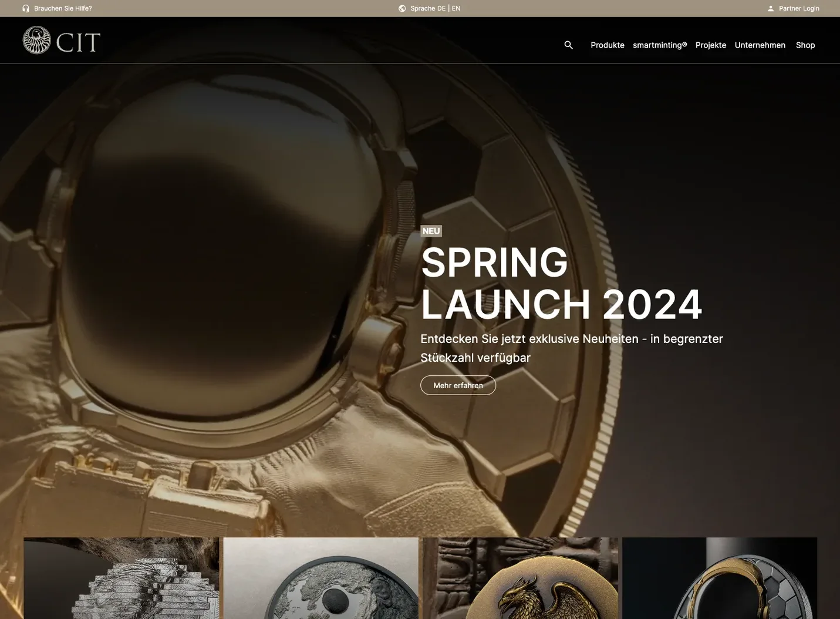Open the Projekte menu
Image resolution: width=840 pixels, height=619 pixels.
(711, 45)
